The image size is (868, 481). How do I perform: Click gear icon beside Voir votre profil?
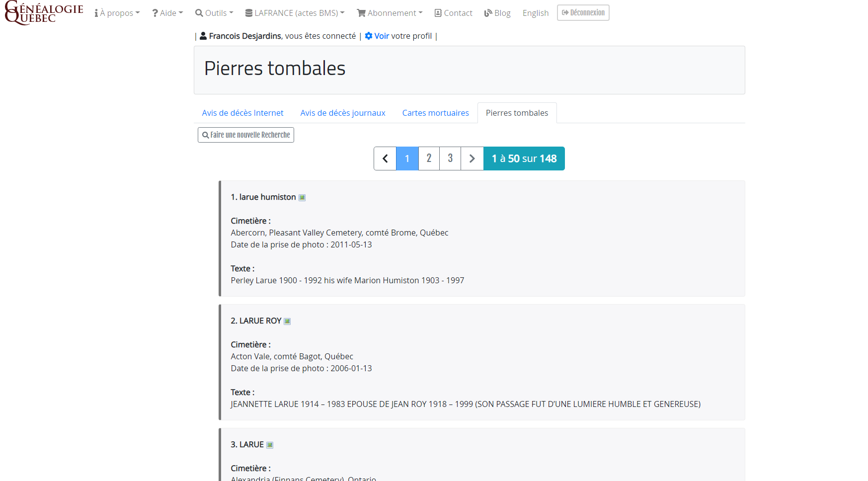pos(369,36)
